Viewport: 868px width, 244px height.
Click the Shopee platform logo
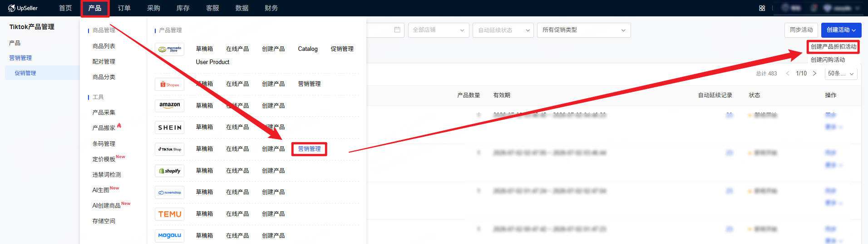(169, 84)
